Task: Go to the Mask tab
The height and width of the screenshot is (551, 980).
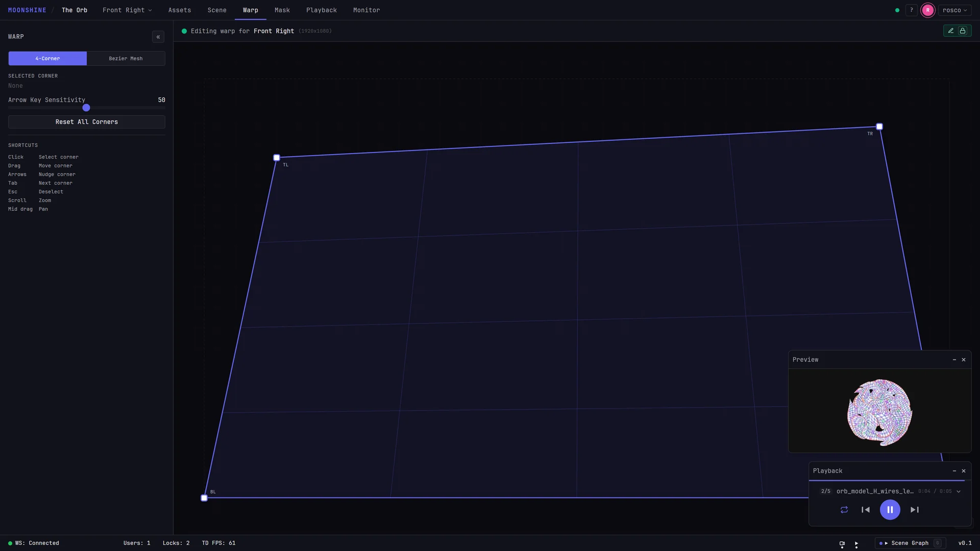Action: [282, 10]
